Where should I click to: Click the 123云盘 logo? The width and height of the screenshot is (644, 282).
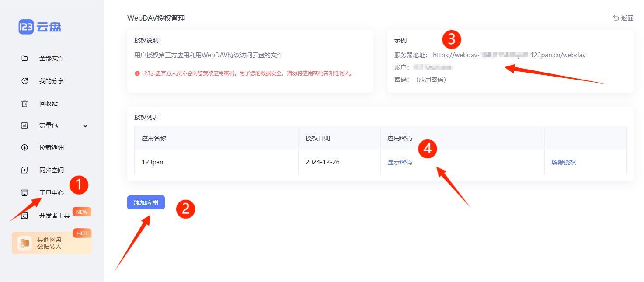[x=40, y=27]
